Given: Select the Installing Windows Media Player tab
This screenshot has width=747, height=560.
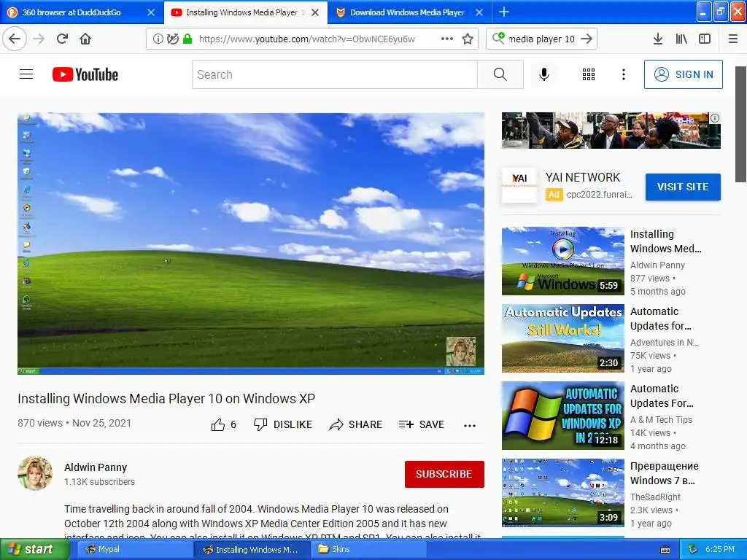Looking at the screenshot, I should click(242, 12).
